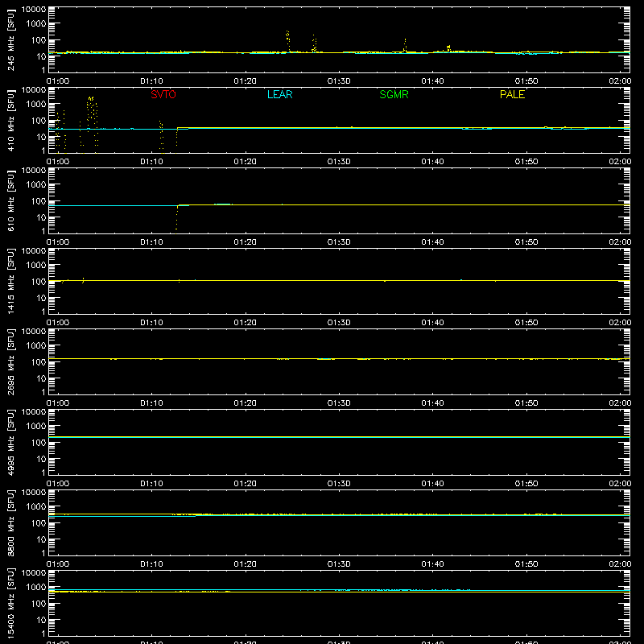Click the tallest yellow burst spike in 245 MHz plot

click(x=288, y=41)
